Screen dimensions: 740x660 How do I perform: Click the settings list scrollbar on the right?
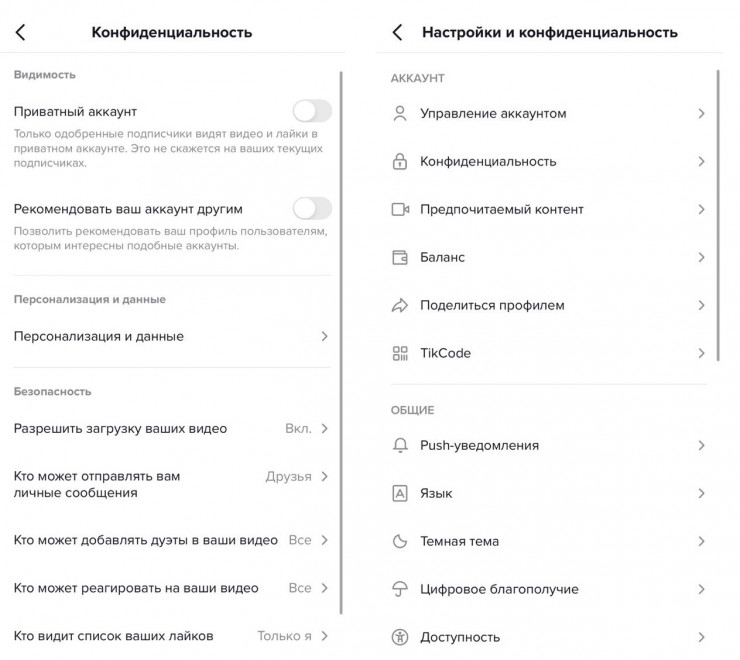tap(718, 210)
